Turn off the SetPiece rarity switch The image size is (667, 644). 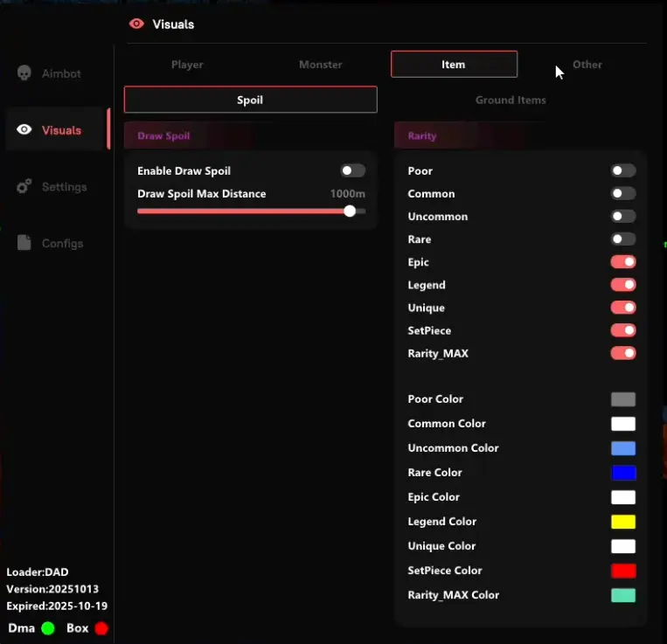pyautogui.click(x=622, y=330)
